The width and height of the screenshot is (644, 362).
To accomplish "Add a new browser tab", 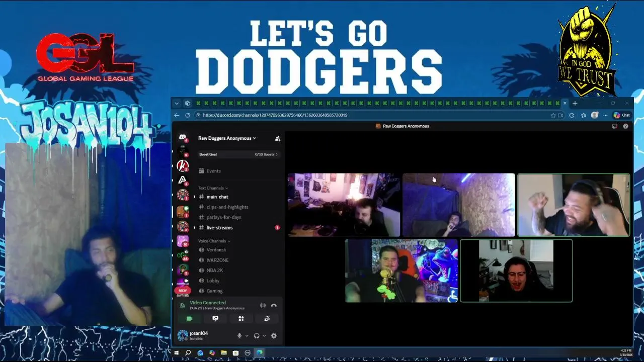I will click(x=575, y=103).
